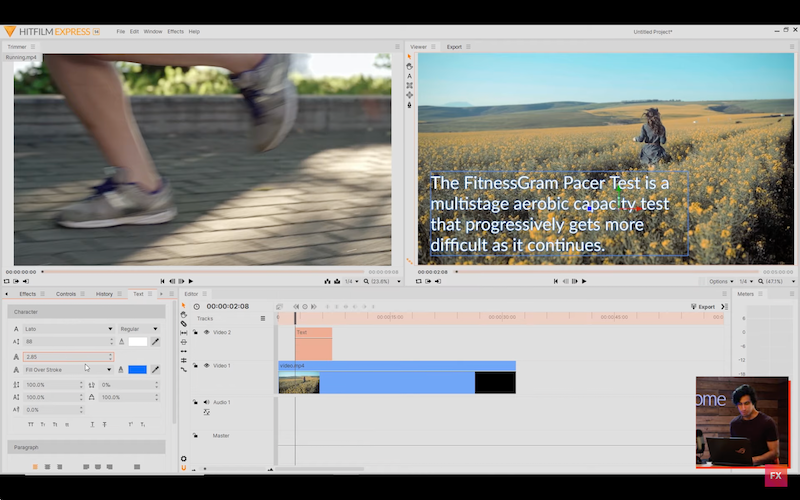Align paragraph text right
The width and height of the screenshot is (800, 500).
click(x=60, y=467)
